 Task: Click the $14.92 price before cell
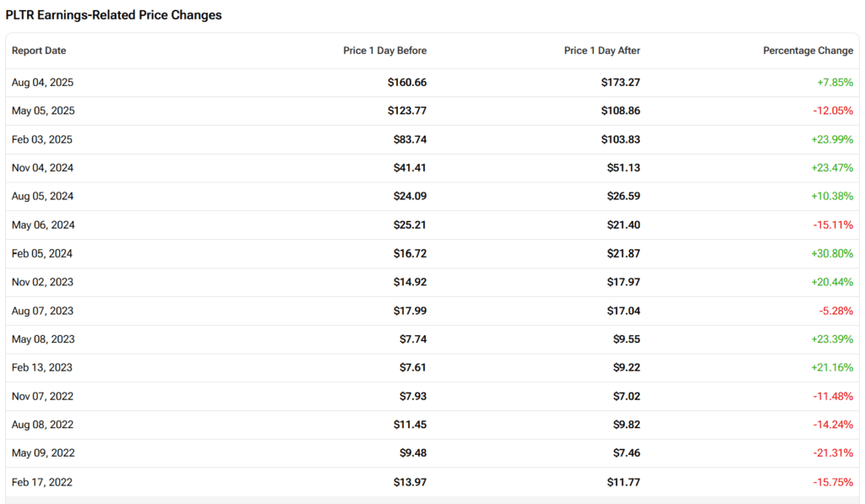(410, 282)
